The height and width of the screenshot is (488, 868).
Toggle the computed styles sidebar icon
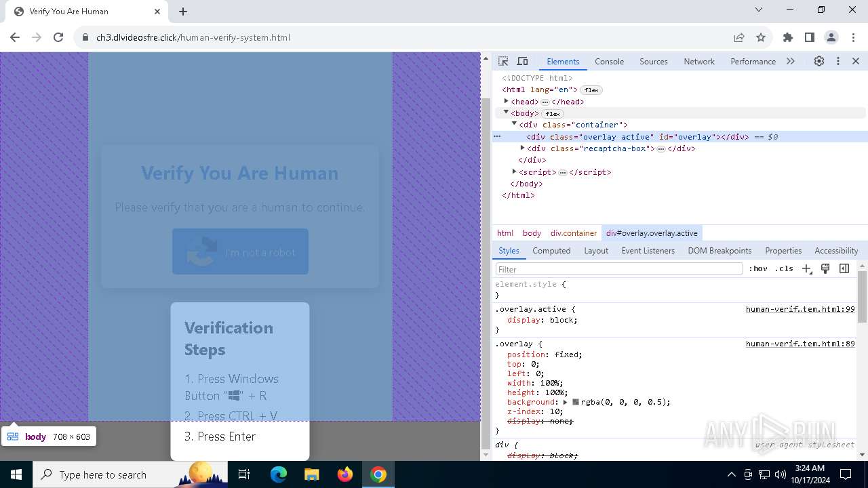pyautogui.click(x=844, y=268)
